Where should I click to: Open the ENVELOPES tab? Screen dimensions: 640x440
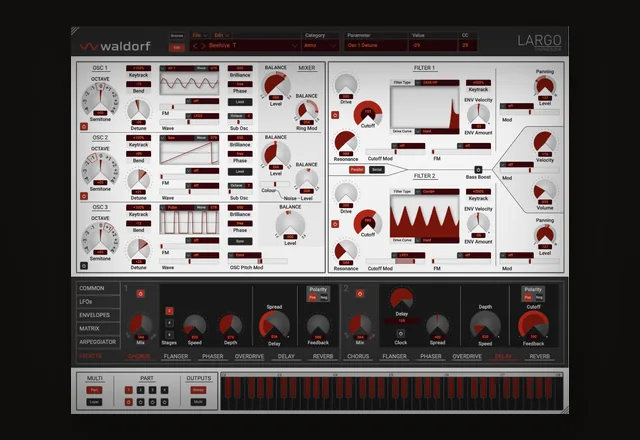click(98, 315)
